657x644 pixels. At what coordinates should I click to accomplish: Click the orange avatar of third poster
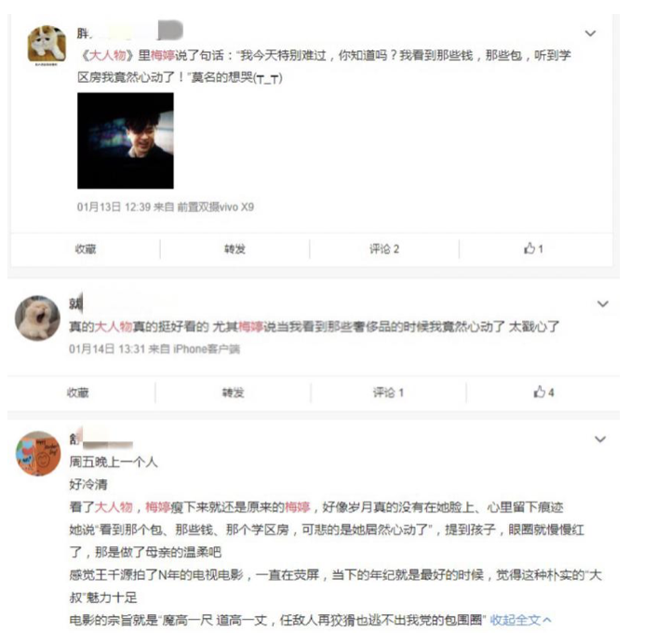pyautogui.click(x=38, y=453)
